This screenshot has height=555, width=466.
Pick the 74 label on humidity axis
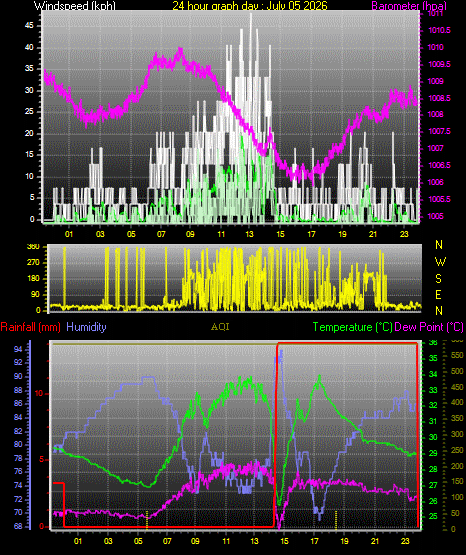point(18,486)
